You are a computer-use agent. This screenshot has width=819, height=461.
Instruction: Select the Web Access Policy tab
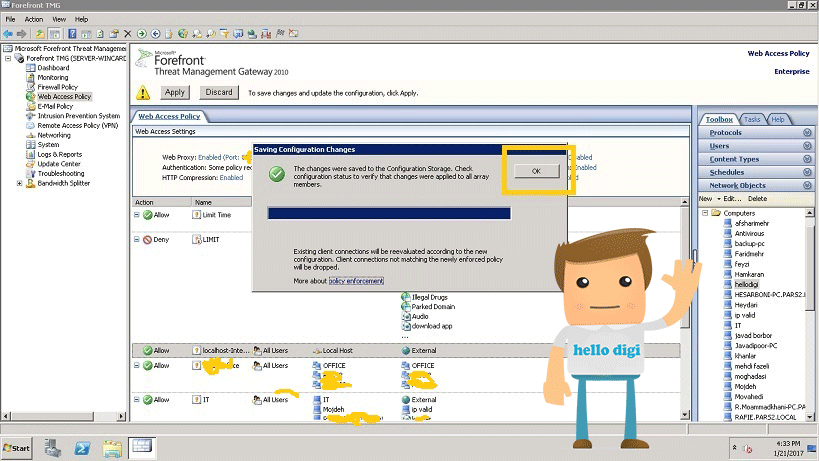click(169, 116)
